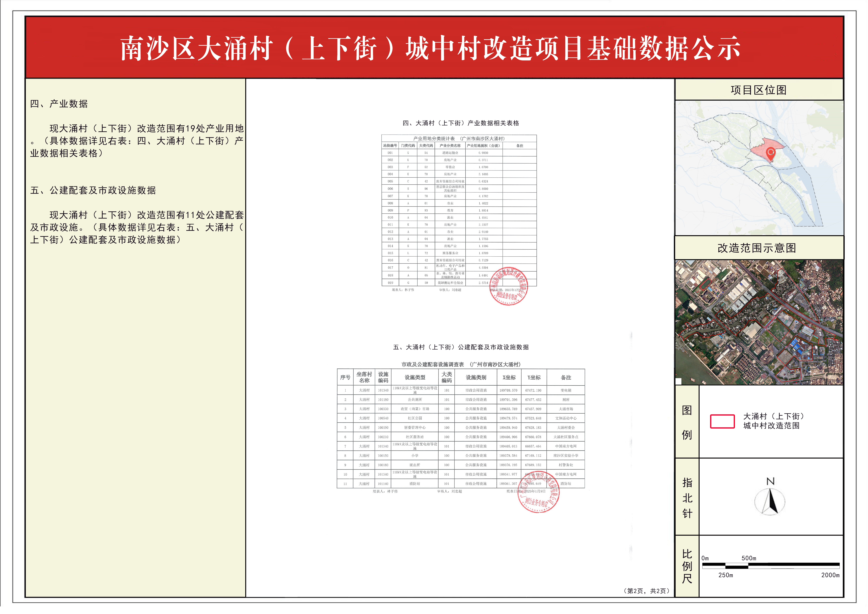This screenshot has width=868, height=614.
Task: Click the cell 基层群众自治组织及其他组织
Action: click(450, 189)
